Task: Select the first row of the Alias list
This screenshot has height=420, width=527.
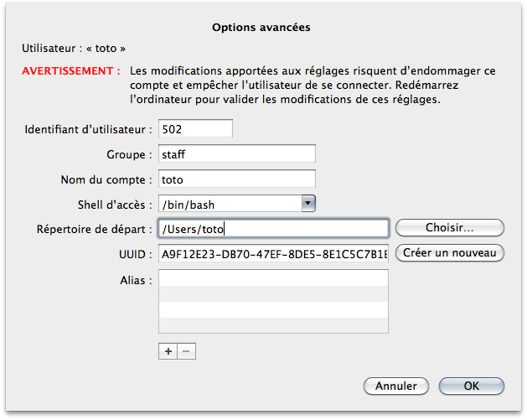Action: (x=272, y=278)
